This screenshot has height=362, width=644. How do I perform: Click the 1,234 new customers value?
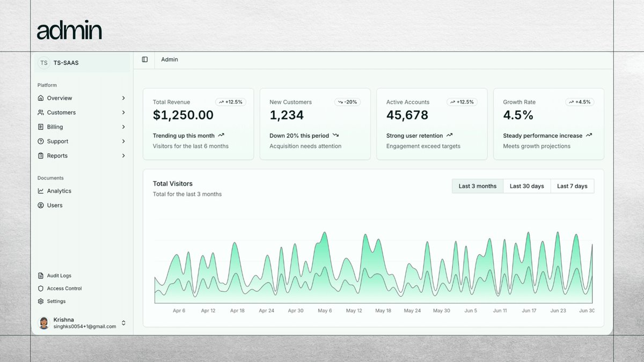(287, 115)
